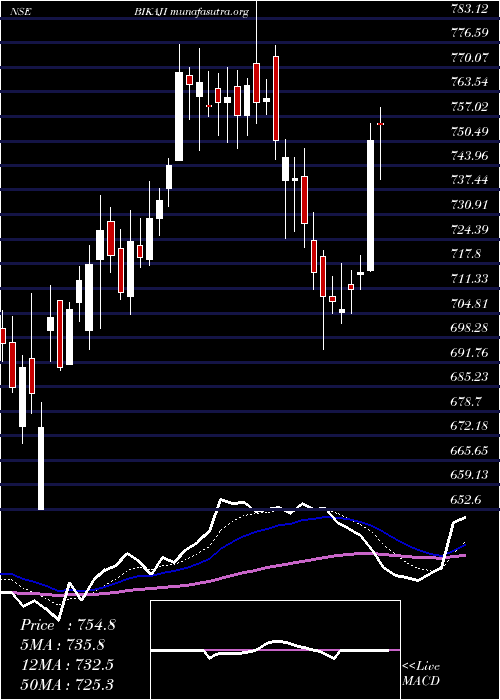Image resolution: width=500 pixels, height=700 pixels.
Task: Select the 698.28 price axis label
Action: coord(468,328)
